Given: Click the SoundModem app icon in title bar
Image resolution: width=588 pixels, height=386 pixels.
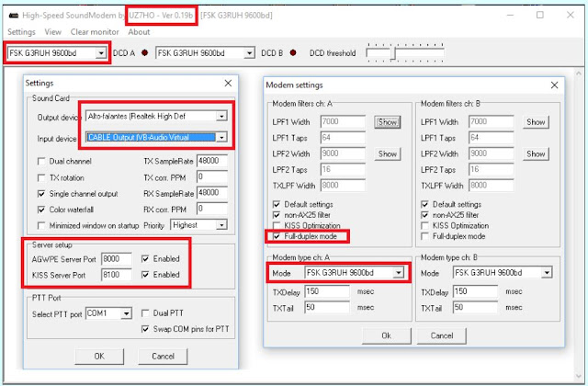Looking at the screenshot, I should click(14, 16).
